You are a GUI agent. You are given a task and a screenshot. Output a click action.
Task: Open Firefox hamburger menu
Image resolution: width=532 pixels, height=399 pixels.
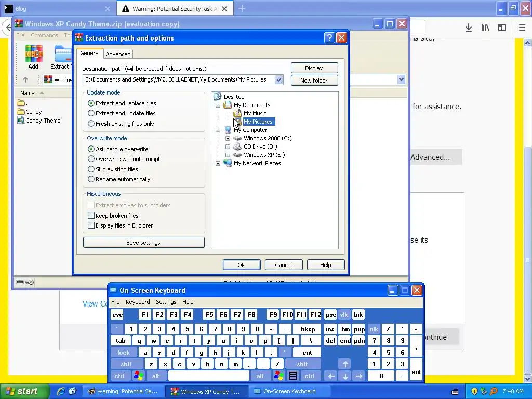pos(522,28)
